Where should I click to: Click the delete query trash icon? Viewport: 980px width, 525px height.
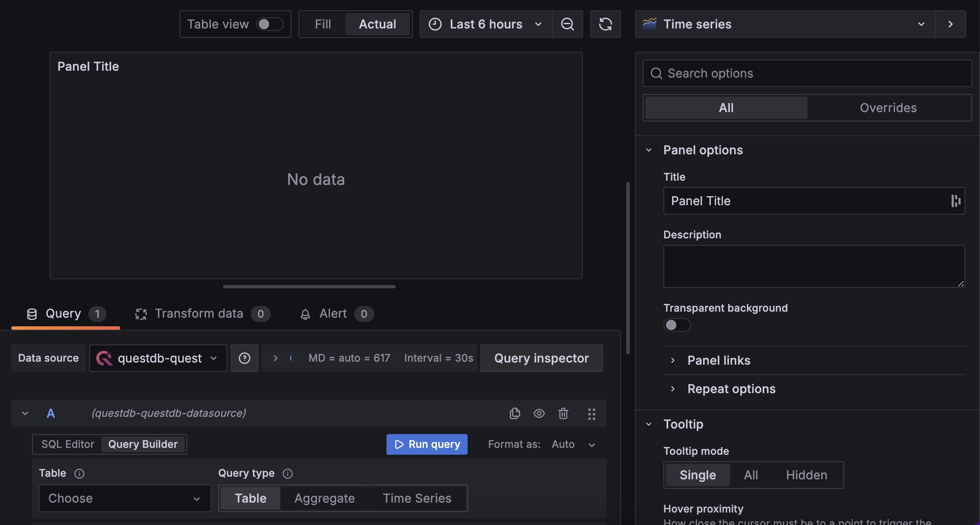click(563, 413)
